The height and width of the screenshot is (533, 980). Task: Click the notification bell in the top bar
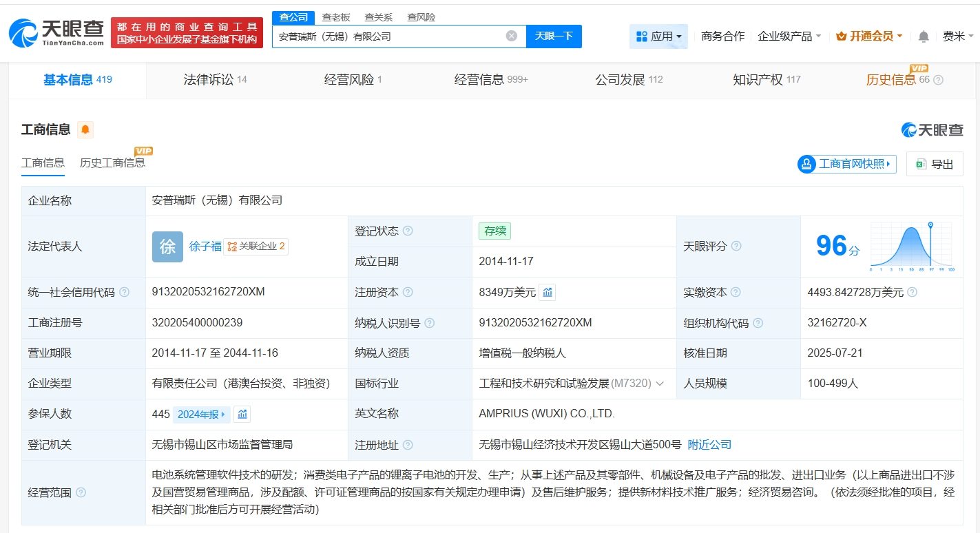[924, 36]
